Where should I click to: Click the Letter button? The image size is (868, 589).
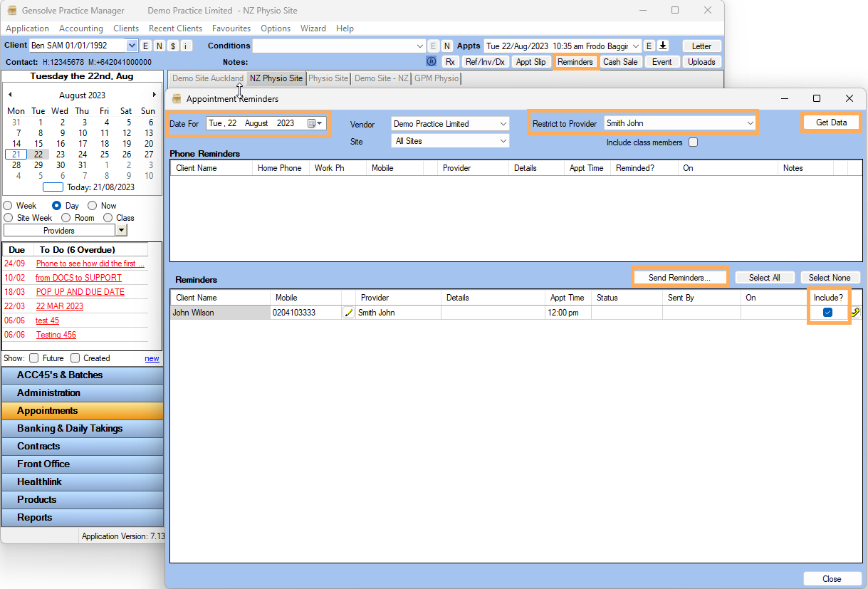(701, 46)
